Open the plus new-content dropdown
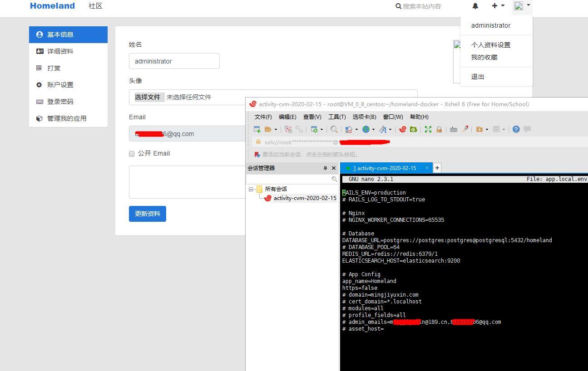Image resolution: width=588 pixels, height=371 pixels. (x=498, y=6)
